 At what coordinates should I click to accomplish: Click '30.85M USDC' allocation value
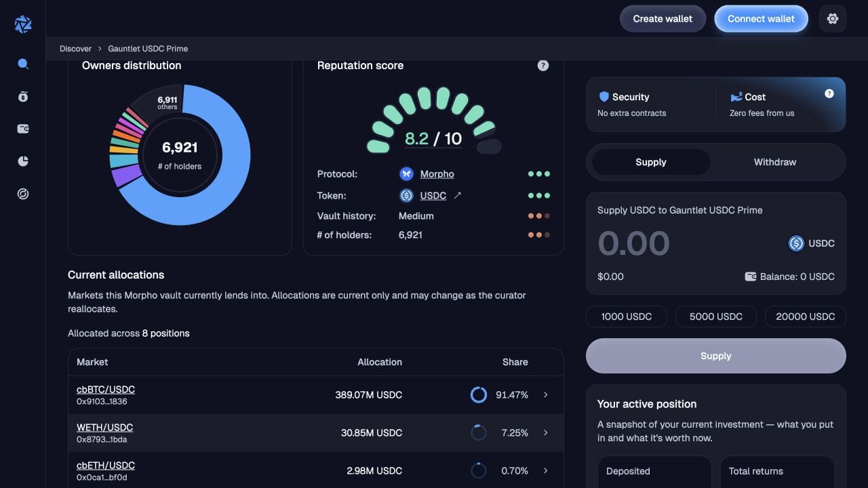point(372,432)
